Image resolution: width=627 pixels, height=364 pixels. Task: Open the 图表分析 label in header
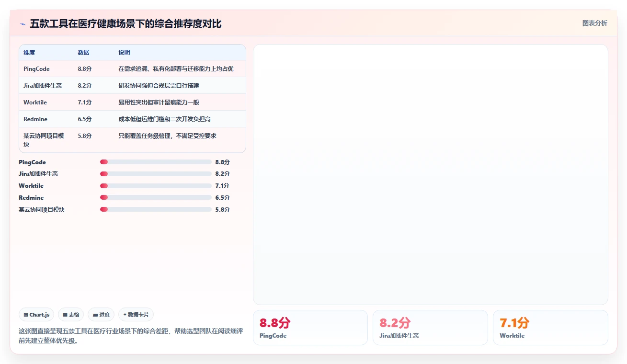(594, 23)
